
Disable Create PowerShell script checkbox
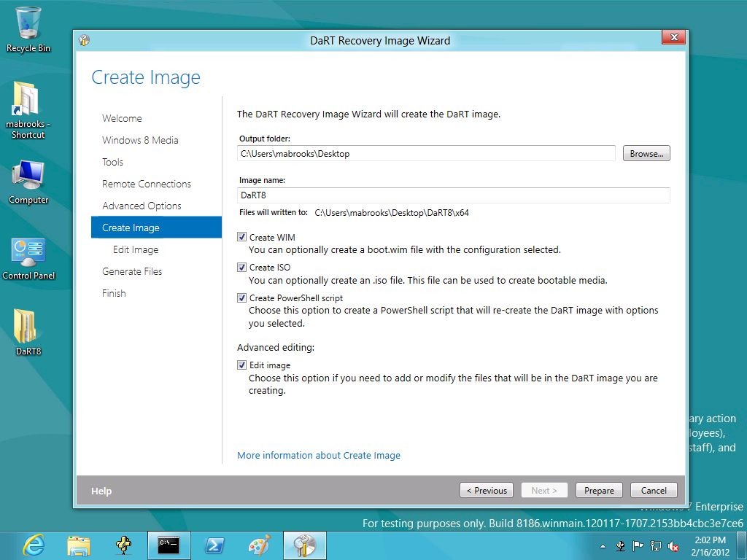click(242, 297)
